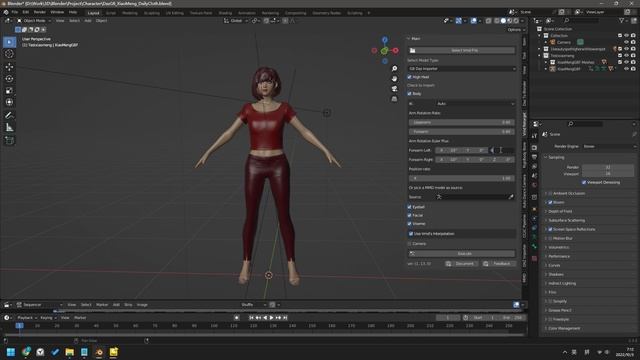
Task: Select the Select Box tool
Action: pyautogui.click(x=9, y=42)
